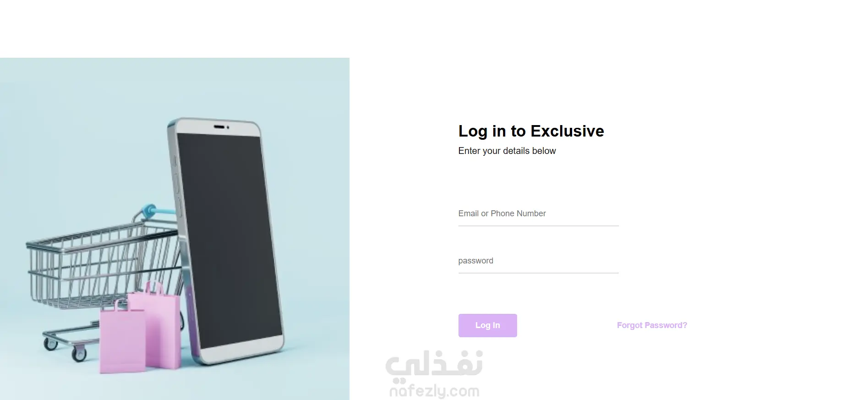
Task: Click the cart's rear left wheel
Action: click(x=50, y=345)
